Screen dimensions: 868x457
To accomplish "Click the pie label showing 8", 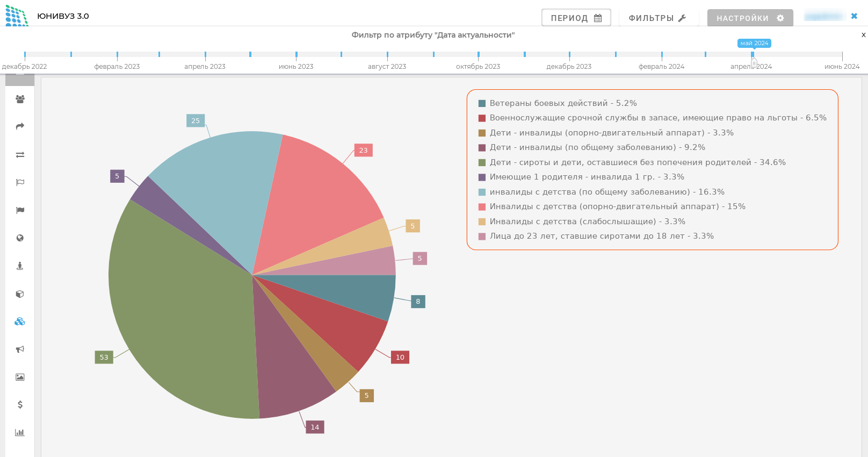I will [418, 302].
